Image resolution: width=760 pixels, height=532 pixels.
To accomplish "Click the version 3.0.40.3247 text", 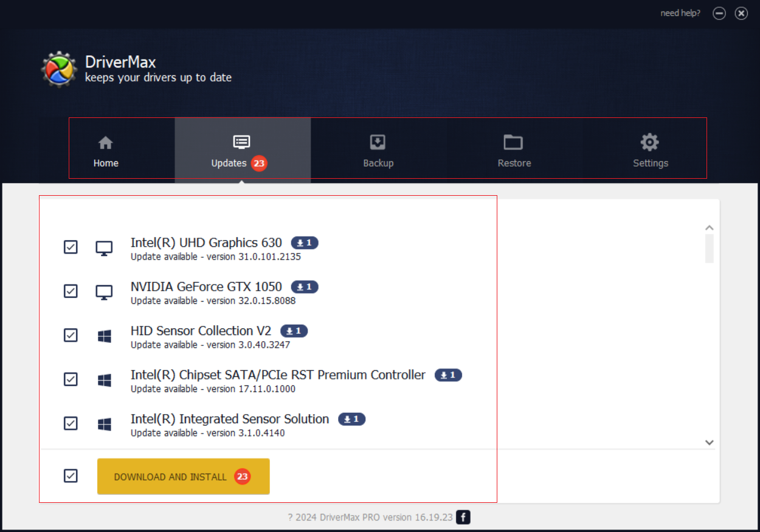I will [248, 345].
